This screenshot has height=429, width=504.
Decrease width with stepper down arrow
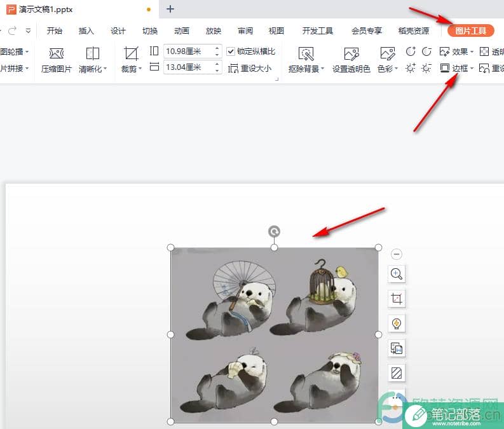coord(217,71)
